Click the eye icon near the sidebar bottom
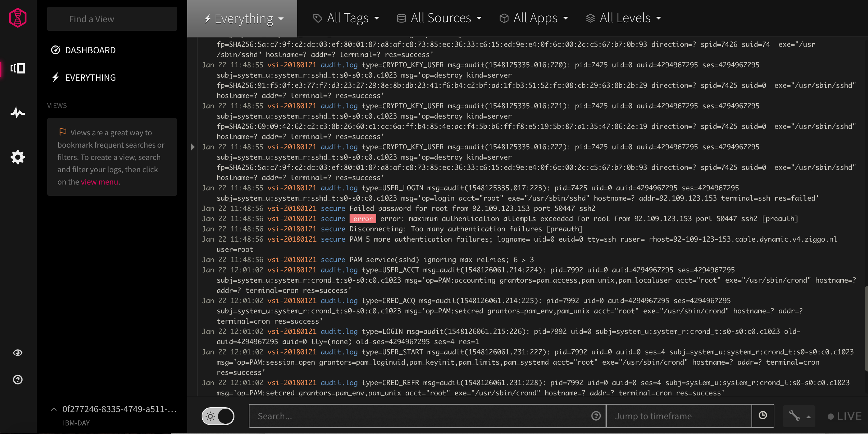The image size is (868, 434). [x=18, y=353]
